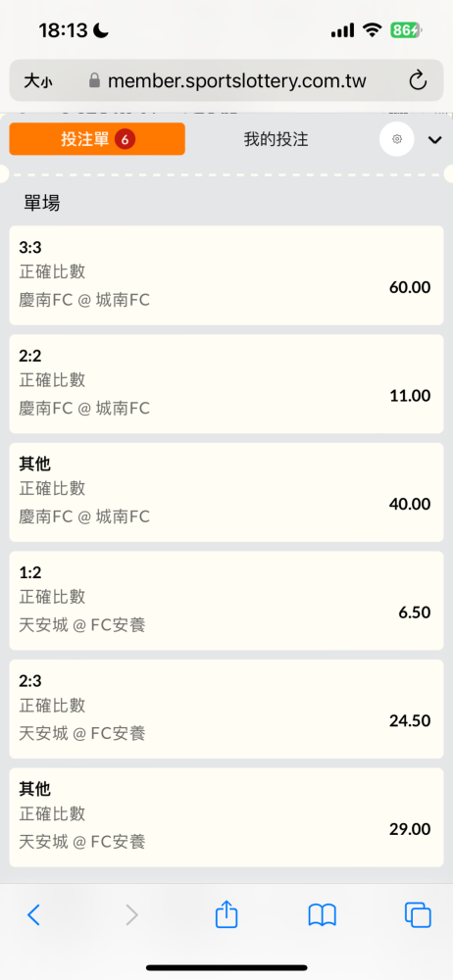Image resolution: width=453 pixels, height=980 pixels.
Task: Tap the padlock icon in address bar
Action: coord(94,80)
